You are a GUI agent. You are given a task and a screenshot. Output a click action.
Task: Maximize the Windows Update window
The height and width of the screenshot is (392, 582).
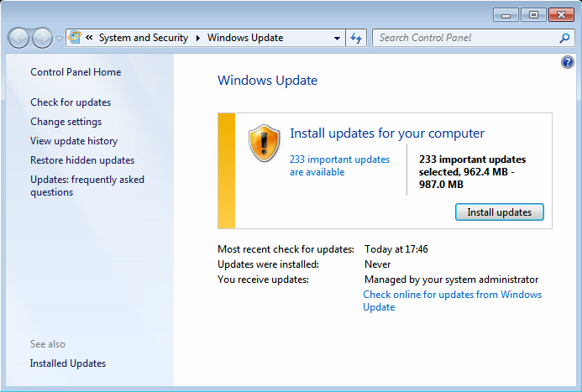(533, 15)
